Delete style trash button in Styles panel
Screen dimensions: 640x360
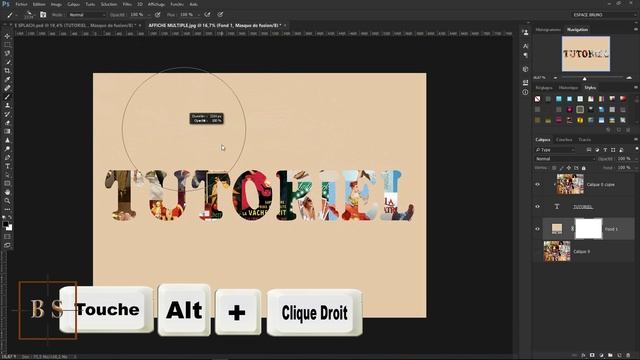[628, 130]
